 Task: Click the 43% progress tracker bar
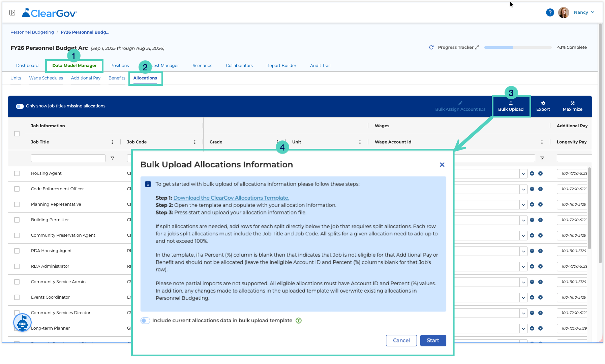[x=518, y=47]
